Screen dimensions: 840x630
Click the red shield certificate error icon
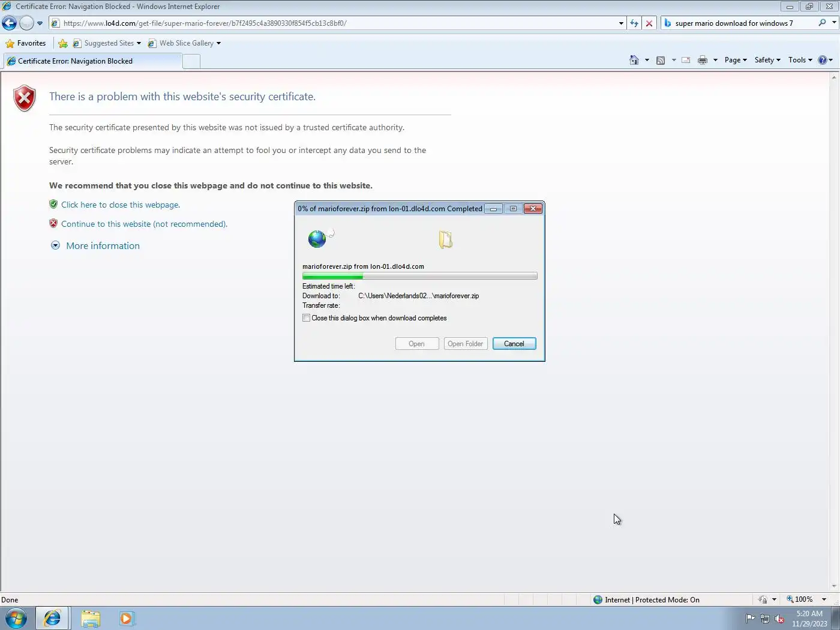click(x=25, y=98)
